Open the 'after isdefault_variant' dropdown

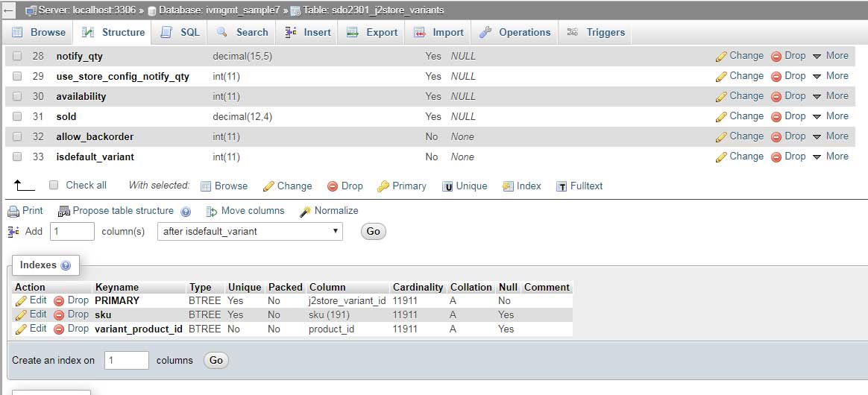[251, 231]
